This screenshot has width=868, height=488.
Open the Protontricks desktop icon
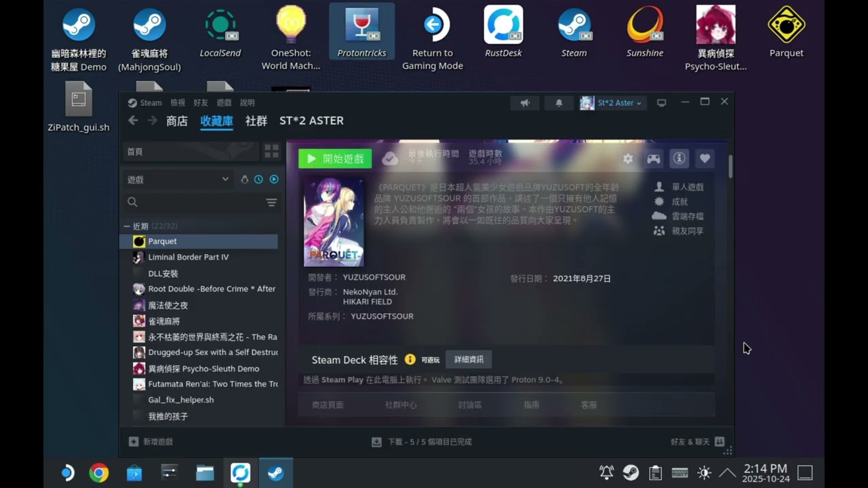point(361,33)
